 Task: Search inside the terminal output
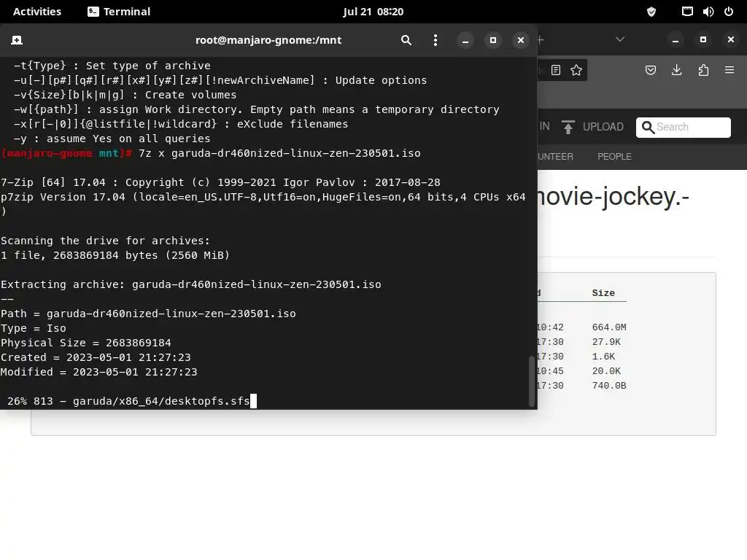[x=406, y=40]
